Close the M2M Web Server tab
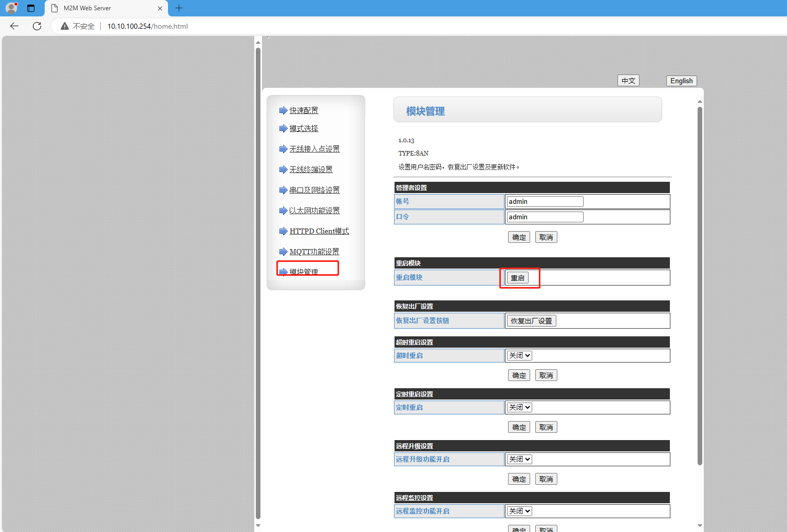 coord(160,8)
